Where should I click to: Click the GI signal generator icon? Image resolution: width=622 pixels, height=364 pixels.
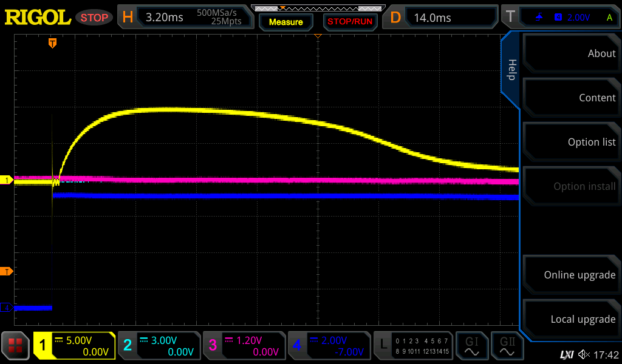471,346
